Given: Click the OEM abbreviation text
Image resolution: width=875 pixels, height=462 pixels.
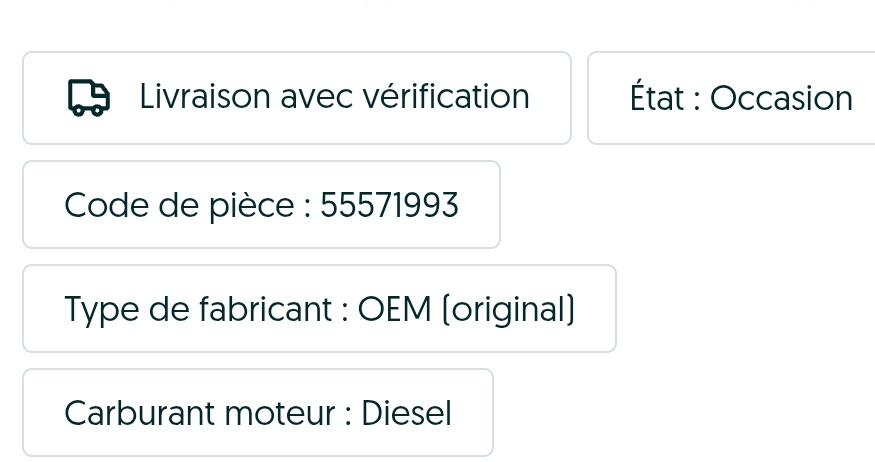Looking at the screenshot, I should [395, 309].
